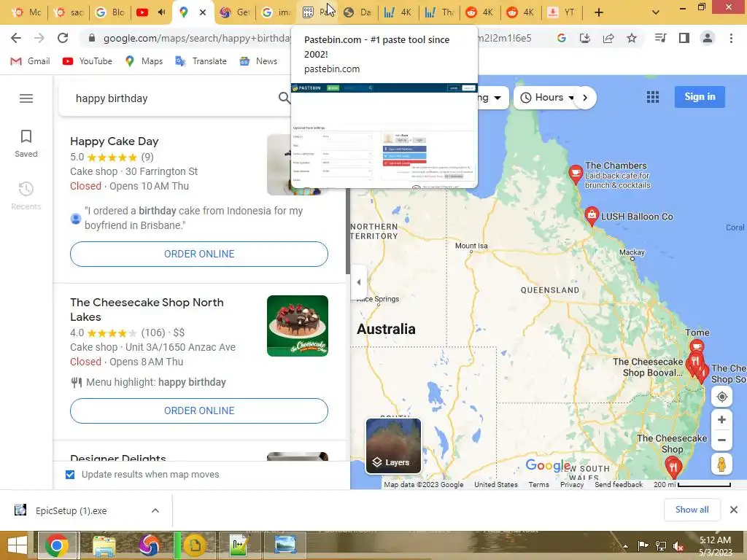This screenshot has width=747, height=560.
Task: Open the Chrome profile avatar
Action: (708, 38)
